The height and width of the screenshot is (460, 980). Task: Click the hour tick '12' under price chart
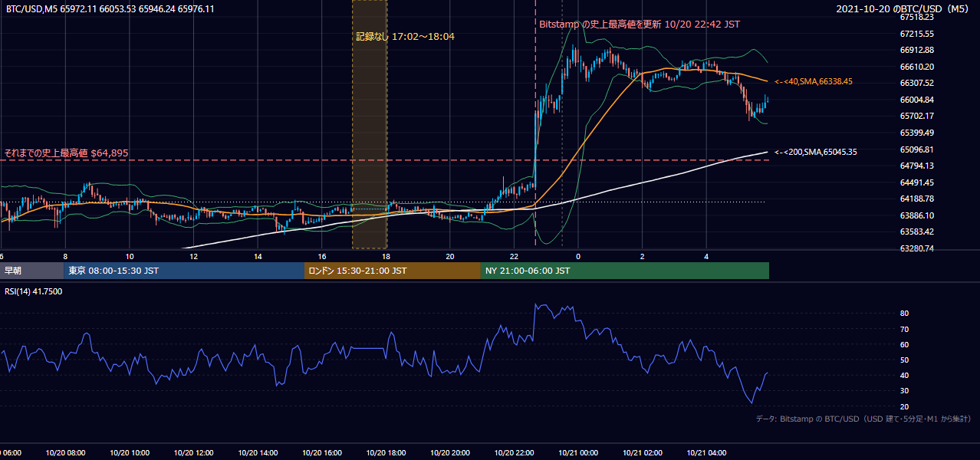point(194,257)
